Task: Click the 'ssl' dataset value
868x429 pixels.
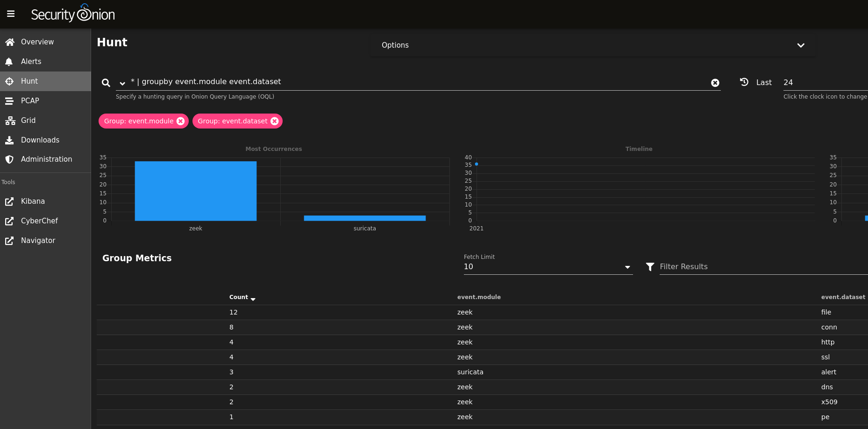Action: [x=825, y=357]
